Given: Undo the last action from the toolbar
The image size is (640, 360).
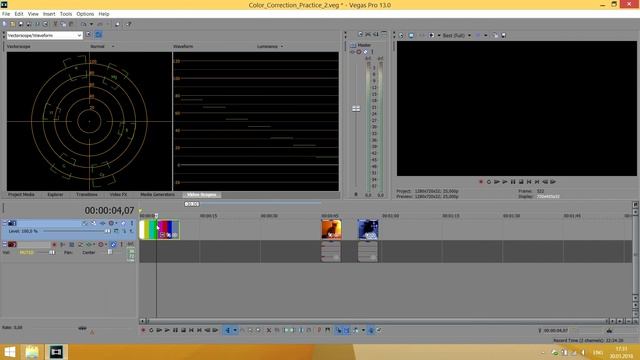Looking at the screenshot, I should 84,24.
